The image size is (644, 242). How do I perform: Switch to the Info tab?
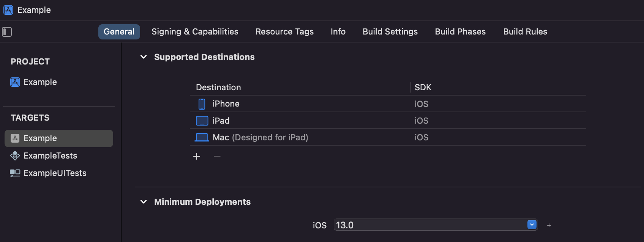[338, 32]
